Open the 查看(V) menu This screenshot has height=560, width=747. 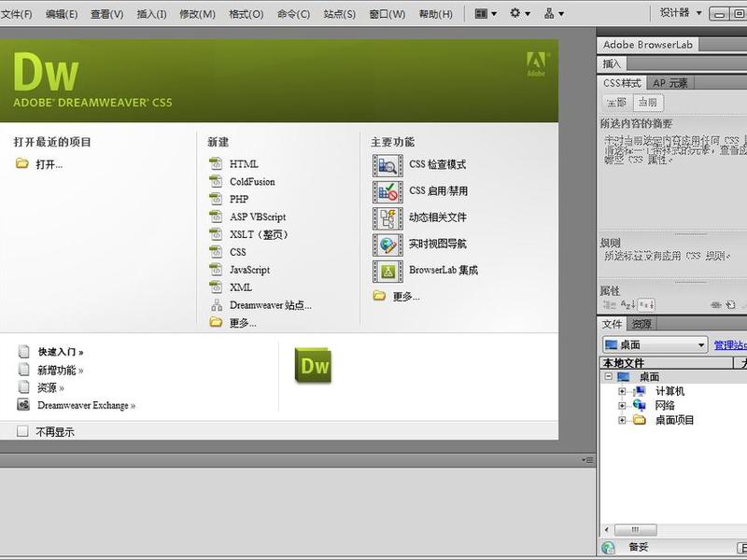point(107,14)
